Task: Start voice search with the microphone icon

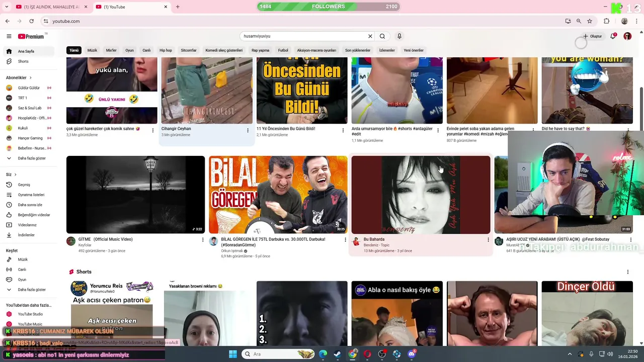Action: coord(399,36)
